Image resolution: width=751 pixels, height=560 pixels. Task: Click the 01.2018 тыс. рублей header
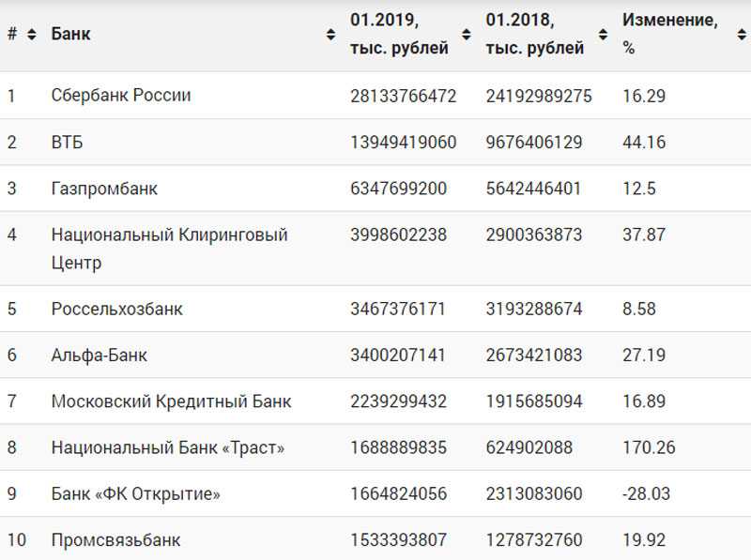535,34
